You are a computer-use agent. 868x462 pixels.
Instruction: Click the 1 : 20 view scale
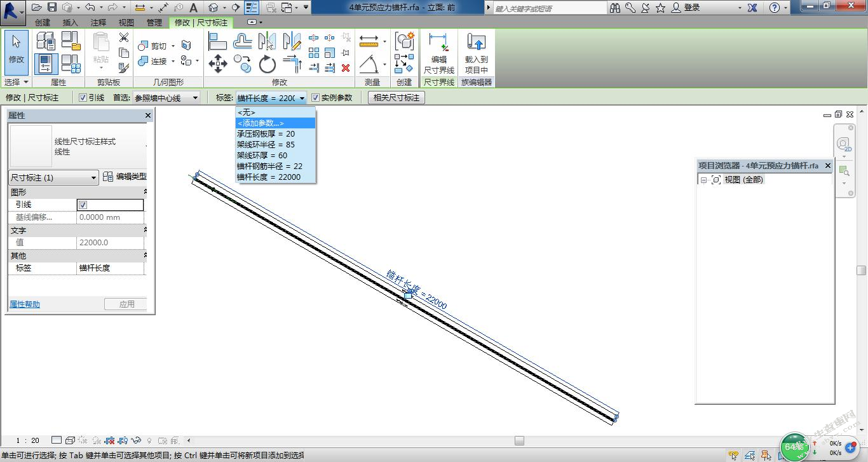point(27,440)
